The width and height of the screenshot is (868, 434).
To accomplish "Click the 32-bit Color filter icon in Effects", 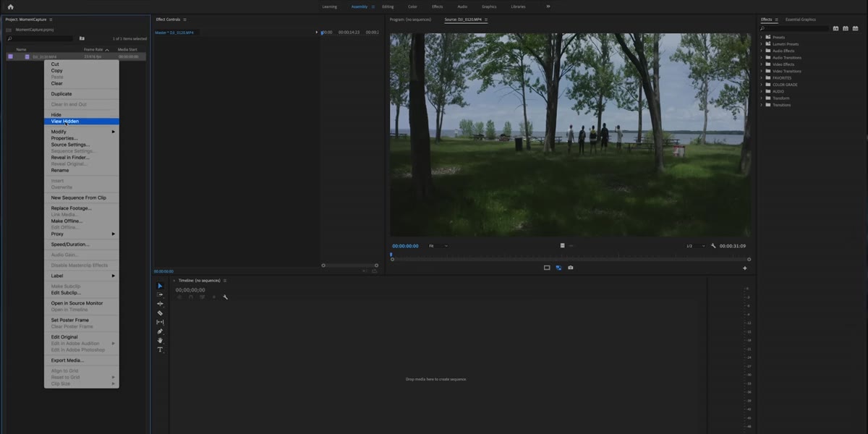I will [x=845, y=28].
